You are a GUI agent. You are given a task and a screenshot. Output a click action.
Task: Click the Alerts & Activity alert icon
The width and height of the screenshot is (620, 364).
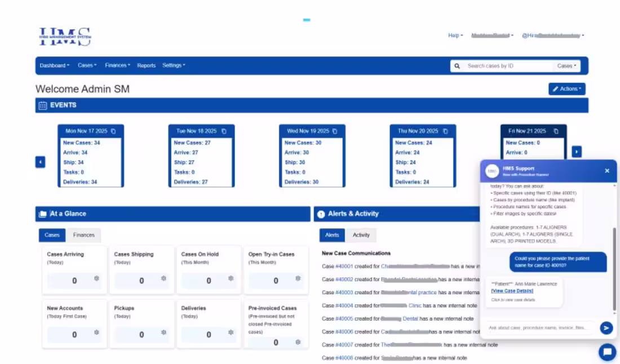point(321,214)
